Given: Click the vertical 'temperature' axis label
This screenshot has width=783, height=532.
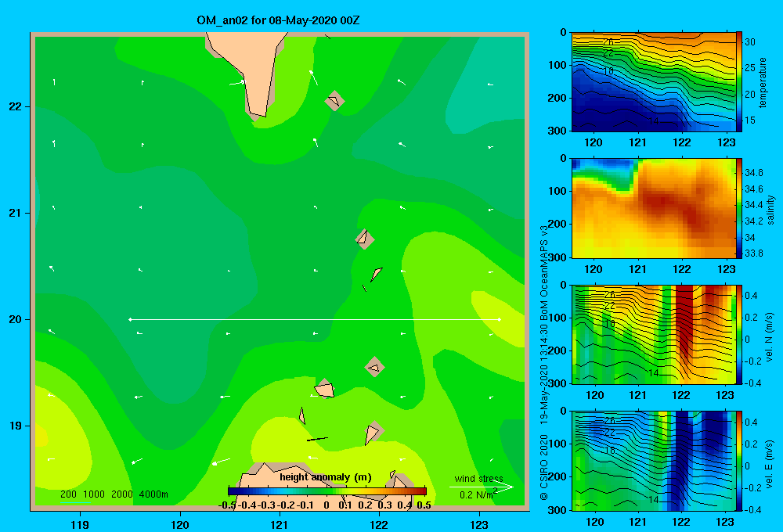Looking at the screenshot, I should (x=763, y=82).
